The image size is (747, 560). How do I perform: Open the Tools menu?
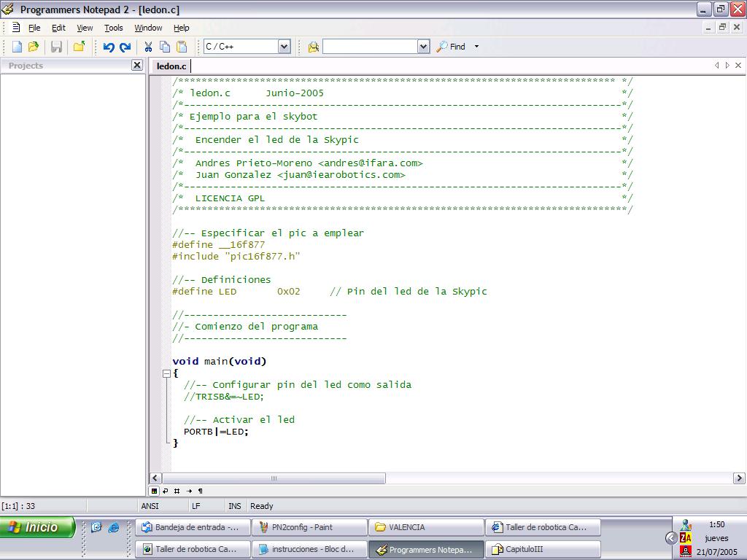point(114,28)
